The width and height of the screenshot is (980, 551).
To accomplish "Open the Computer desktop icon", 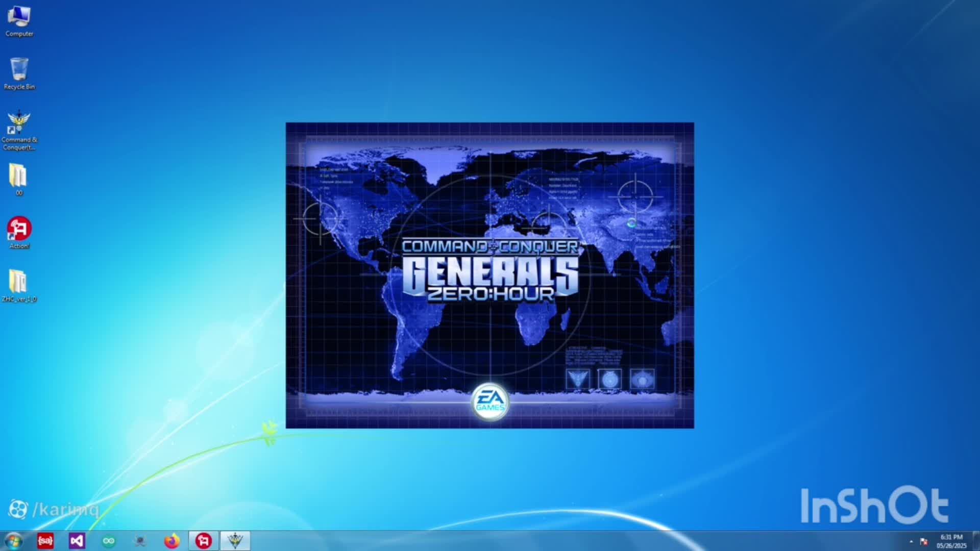I will click(x=19, y=21).
